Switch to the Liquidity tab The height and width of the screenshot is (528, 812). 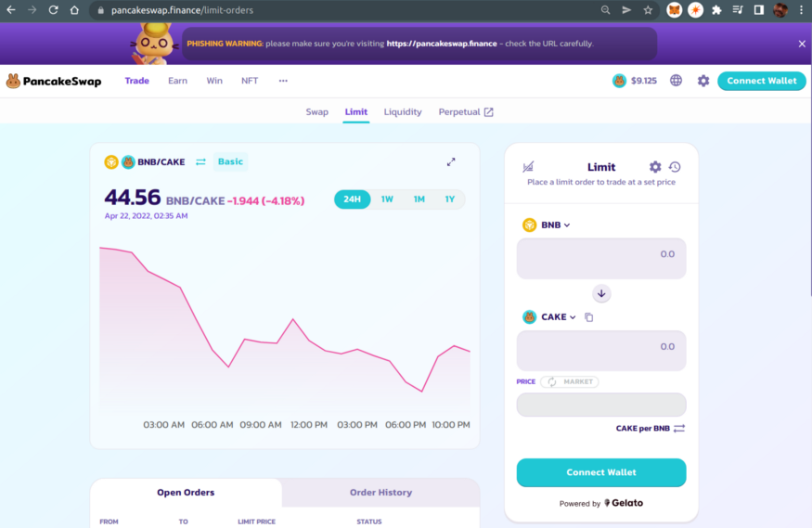tap(403, 111)
